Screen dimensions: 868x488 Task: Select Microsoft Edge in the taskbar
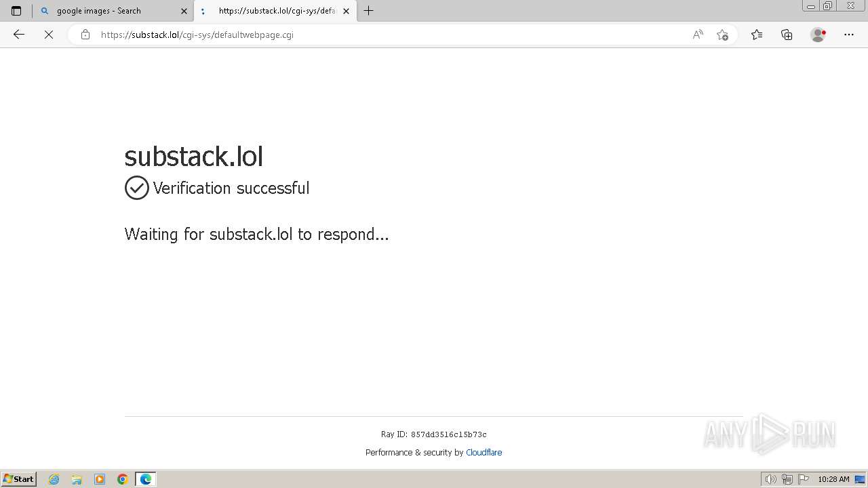tap(146, 479)
